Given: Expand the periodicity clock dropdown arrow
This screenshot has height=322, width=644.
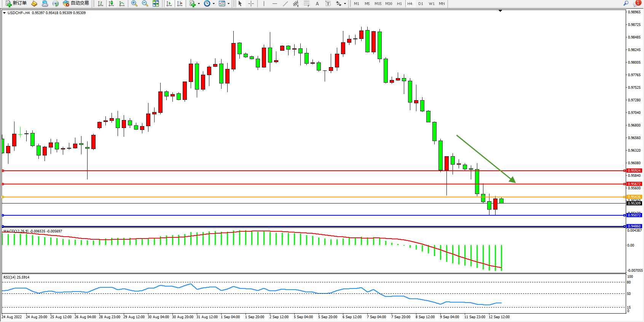Looking at the screenshot, I should click(x=214, y=4).
